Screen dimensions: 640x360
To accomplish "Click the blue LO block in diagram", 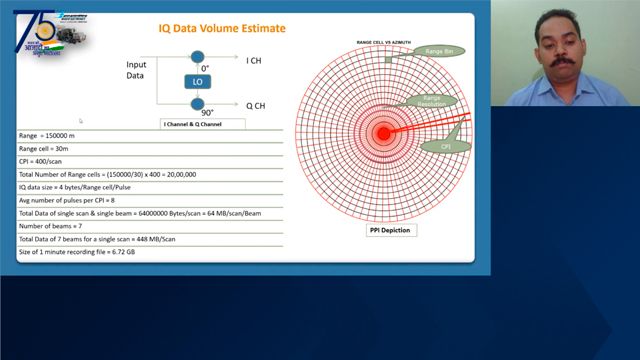I will tap(198, 82).
